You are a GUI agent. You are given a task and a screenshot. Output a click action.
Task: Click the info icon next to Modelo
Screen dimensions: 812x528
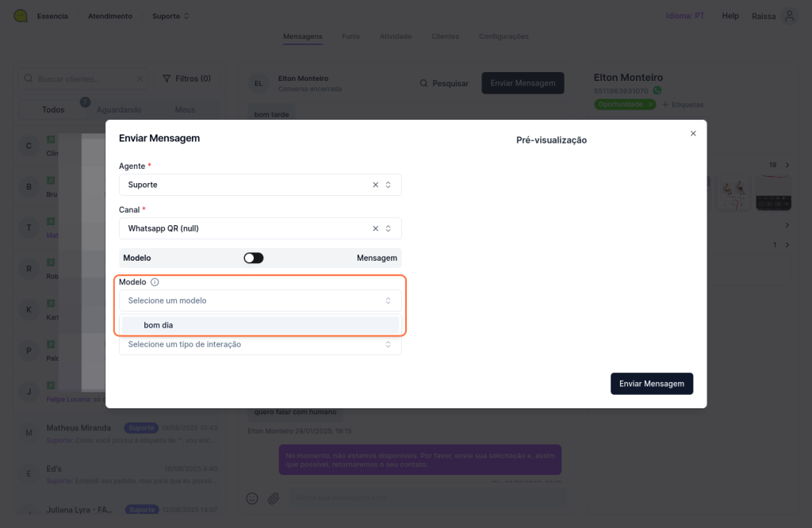(155, 282)
